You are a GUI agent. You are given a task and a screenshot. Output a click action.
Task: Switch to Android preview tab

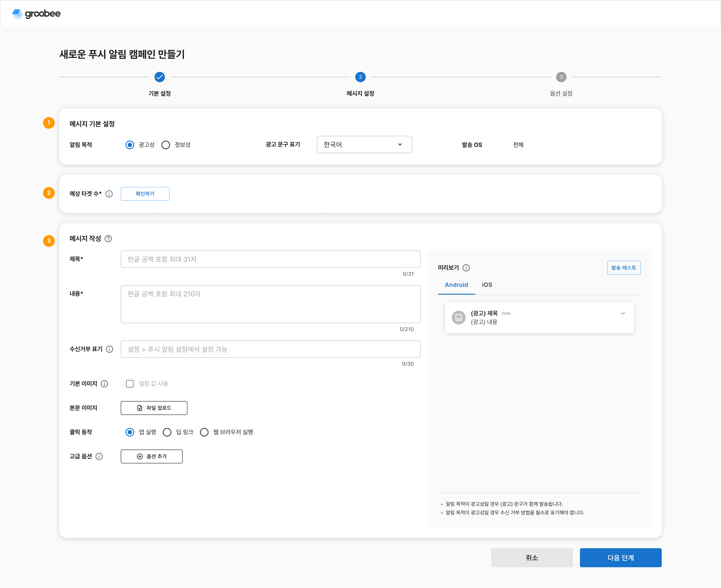tap(456, 285)
